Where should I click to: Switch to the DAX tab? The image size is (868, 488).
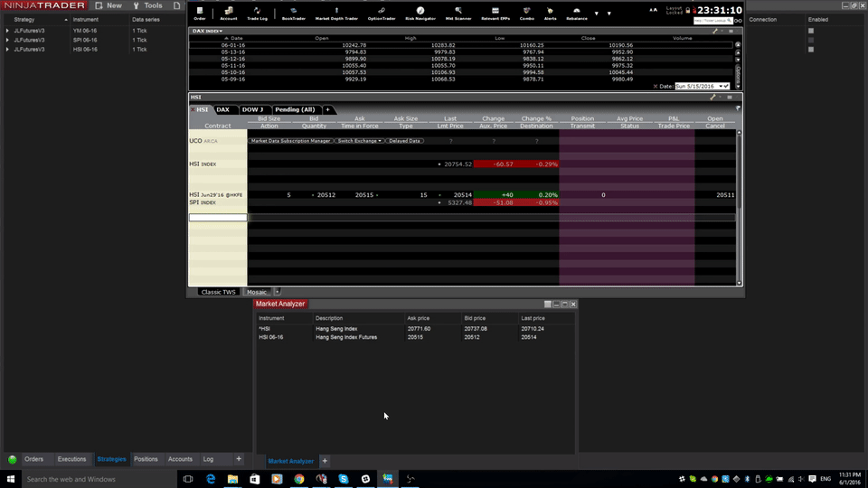[x=223, y=109]
